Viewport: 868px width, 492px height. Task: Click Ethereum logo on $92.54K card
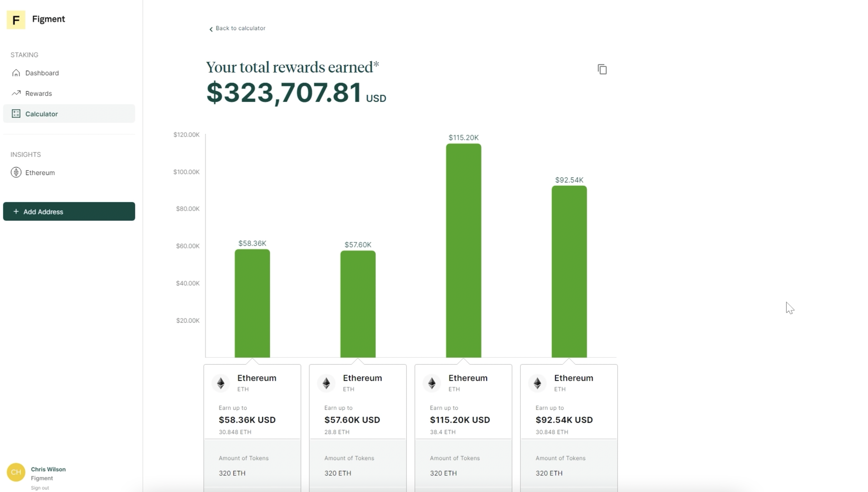[x=538, y=383]
